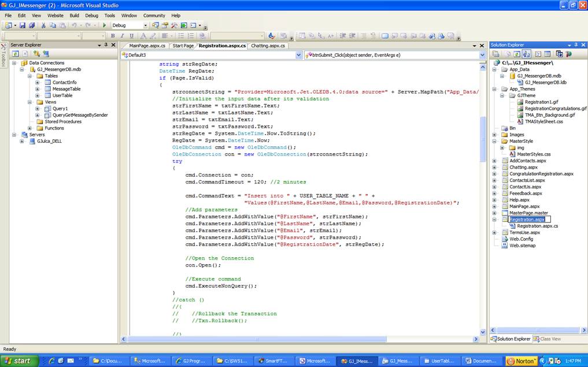The image size is (588, 367).
Task: Click Connect to Database icon in Server Explorer
Action: click(37, 54)
